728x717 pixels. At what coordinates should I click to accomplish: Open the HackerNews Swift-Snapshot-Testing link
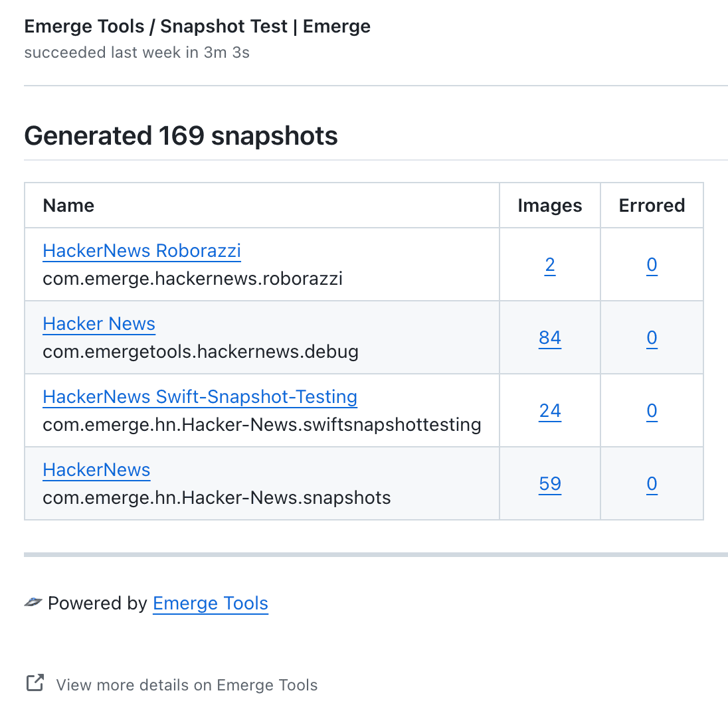point(199,396)
